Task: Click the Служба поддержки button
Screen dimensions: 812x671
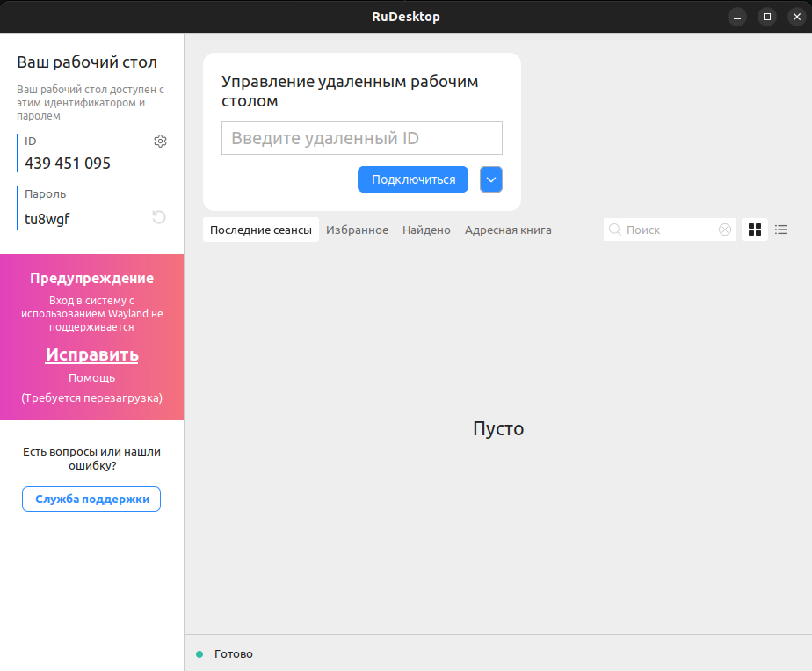Action: pos(91,499)
